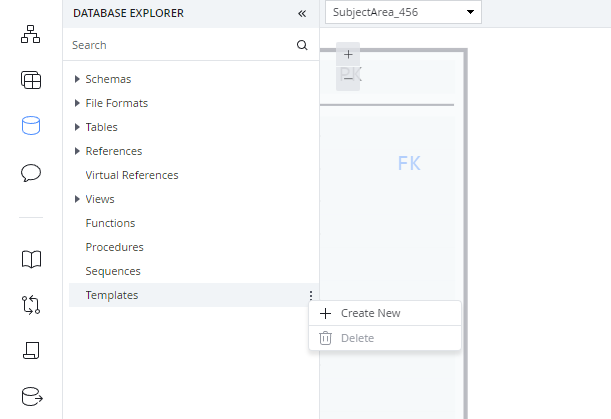Open the comments speech bubble icon

coord(31,173)
